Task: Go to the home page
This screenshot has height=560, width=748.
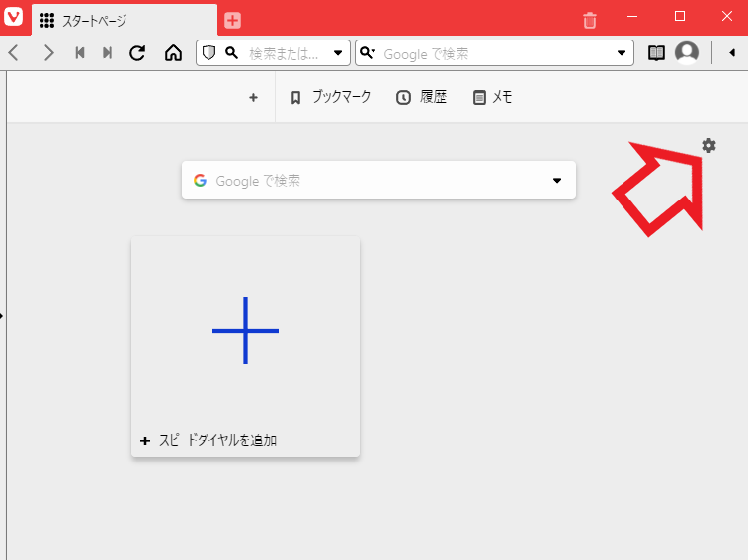Action: [x=173, y=52]
